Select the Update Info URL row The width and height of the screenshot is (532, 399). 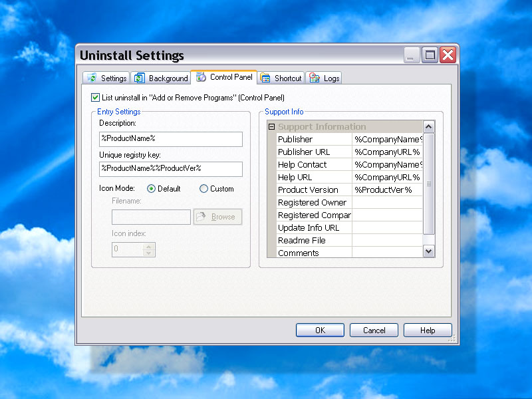314,227
